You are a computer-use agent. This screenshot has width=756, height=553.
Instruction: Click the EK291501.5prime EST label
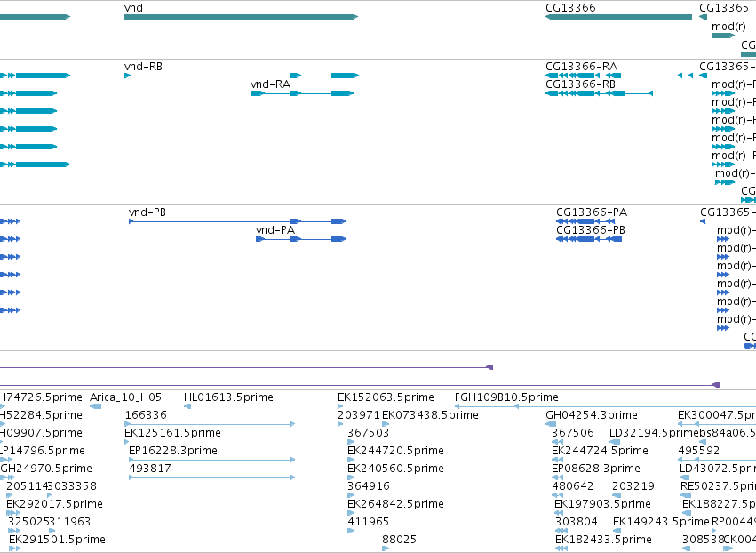[57, 540]
